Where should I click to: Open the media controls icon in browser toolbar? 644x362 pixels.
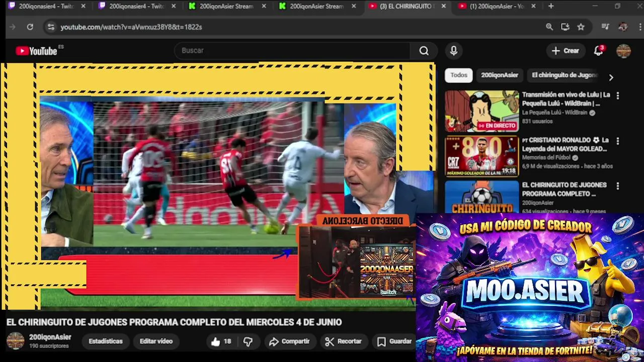pyautogui.click(x=605, y=27)
